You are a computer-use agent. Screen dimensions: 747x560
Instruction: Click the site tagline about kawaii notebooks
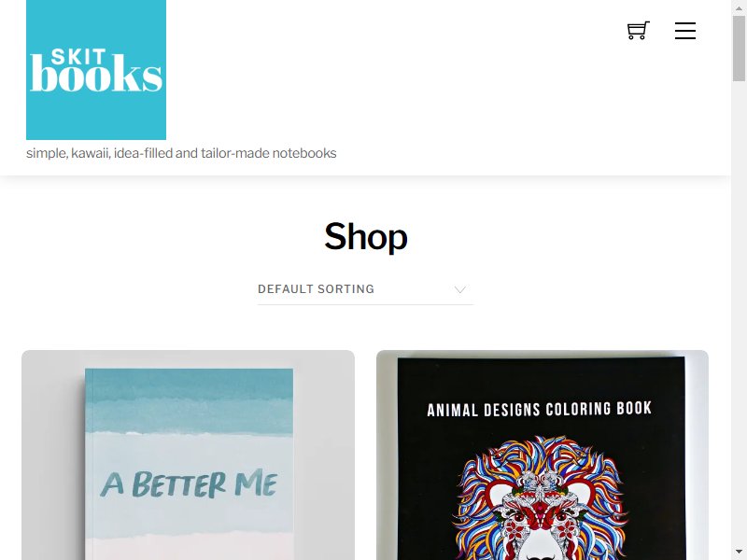click(x=181, y=153)
